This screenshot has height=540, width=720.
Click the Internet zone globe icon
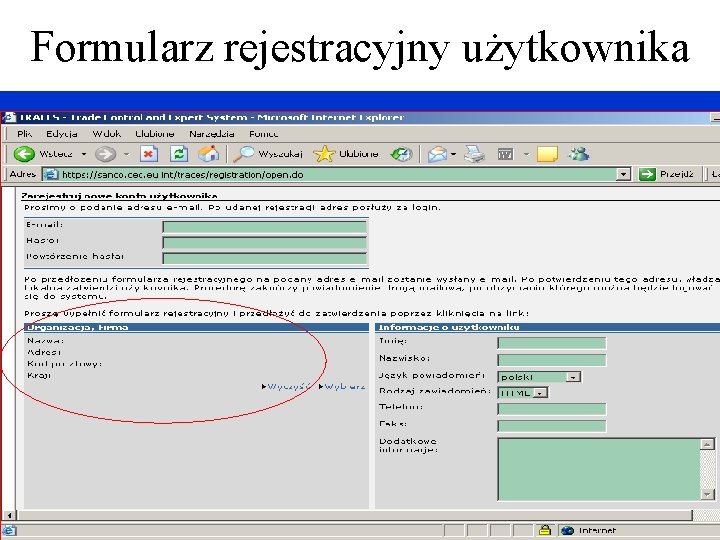(x=568, y=530)
